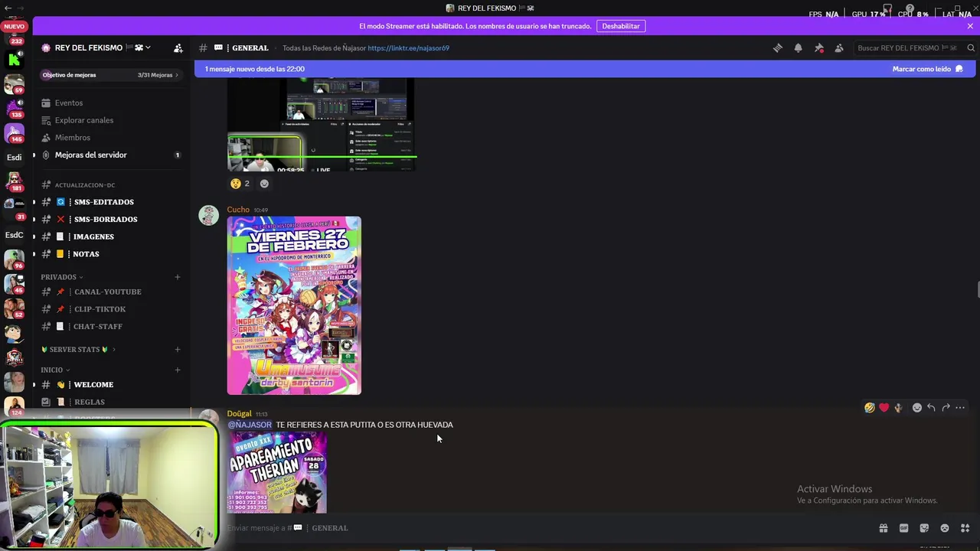This screenshot has height=551, width=980.
Task: React with laughing emoji on Doügal's message
Action: click(x=870, y=408)
